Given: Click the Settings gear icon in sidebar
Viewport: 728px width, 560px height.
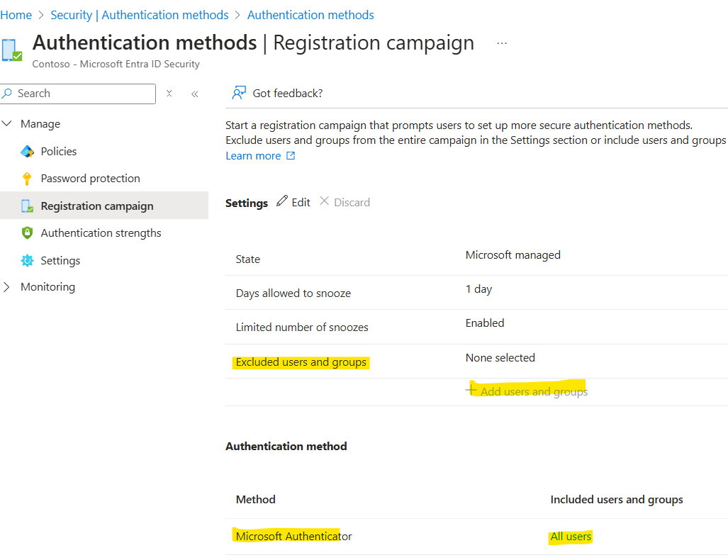Looking at the screenshot, I should click(x=28, y=261).
